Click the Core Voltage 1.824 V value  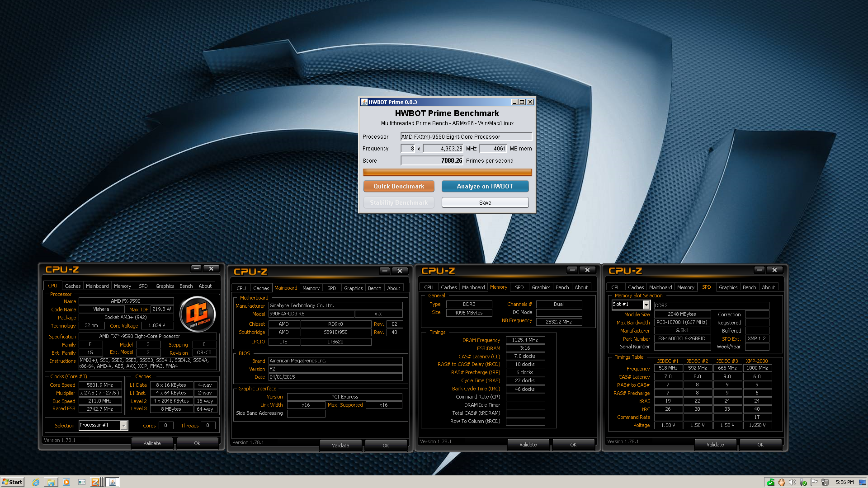pyautogui.click(x=157, y=325)
